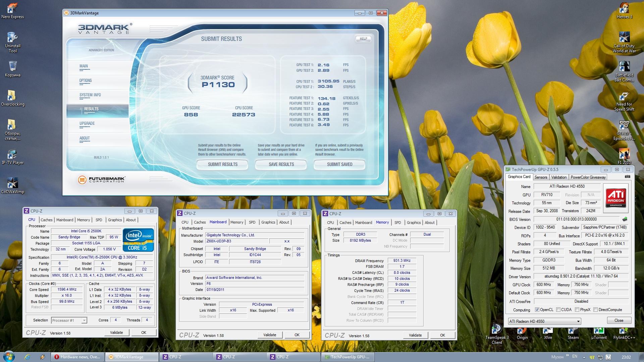
Task: Click the HELP button in 3DMark
Action: pos(363,39)
